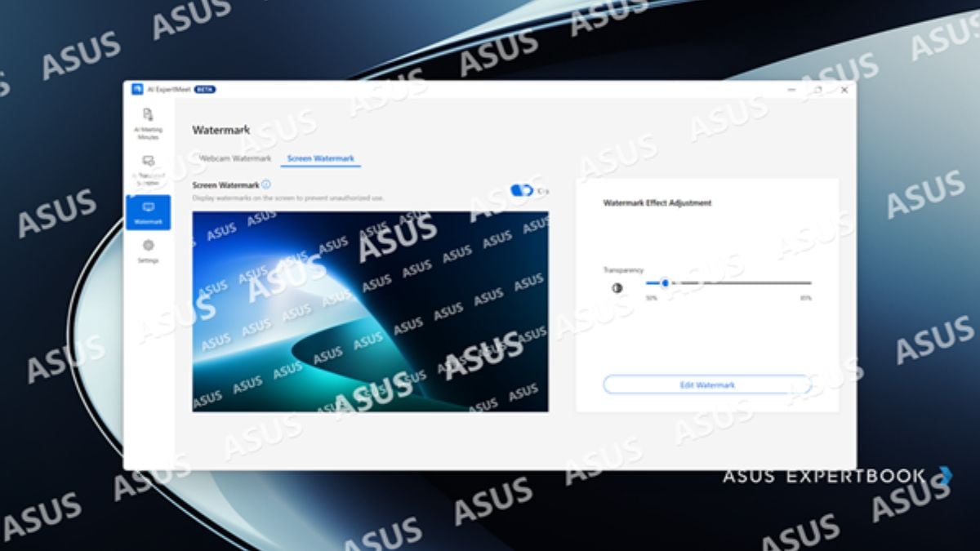Click the watermark preview image
The width and height of the screenshot is (980, 551).
[370, 311]
